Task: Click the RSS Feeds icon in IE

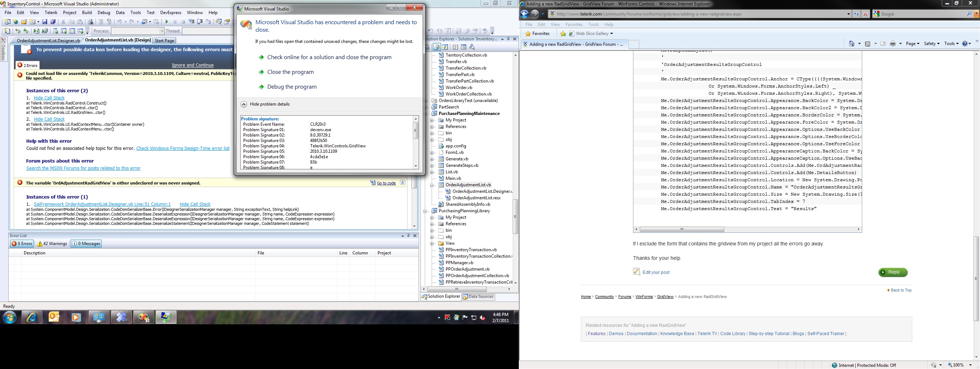Action: tap(868, 44)
